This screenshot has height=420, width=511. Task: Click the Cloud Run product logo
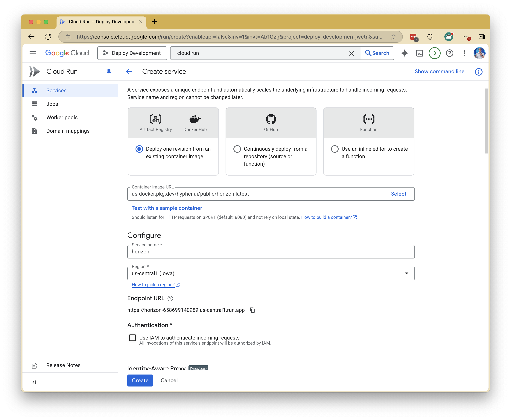coord(34,71)
